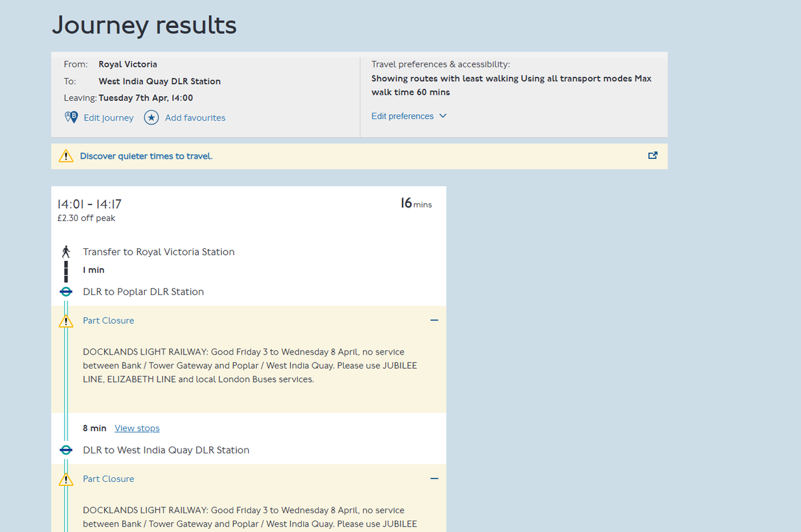Select the DLR to Poplar DLR Station text

pos(144,292)
